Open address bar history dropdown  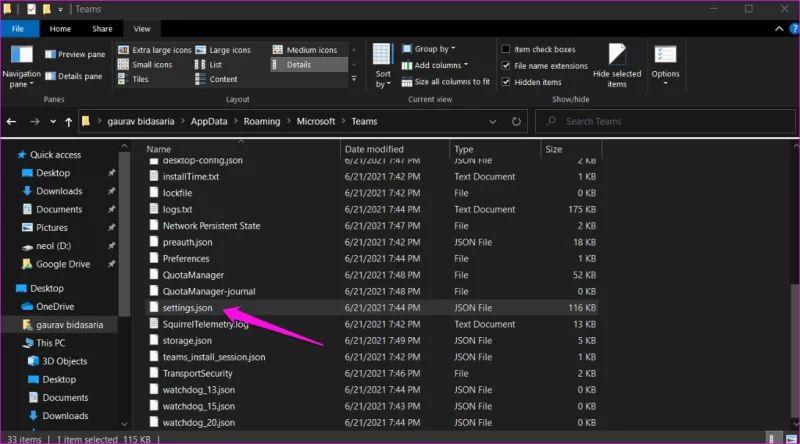pyautogui.click(x=492, y=121)
